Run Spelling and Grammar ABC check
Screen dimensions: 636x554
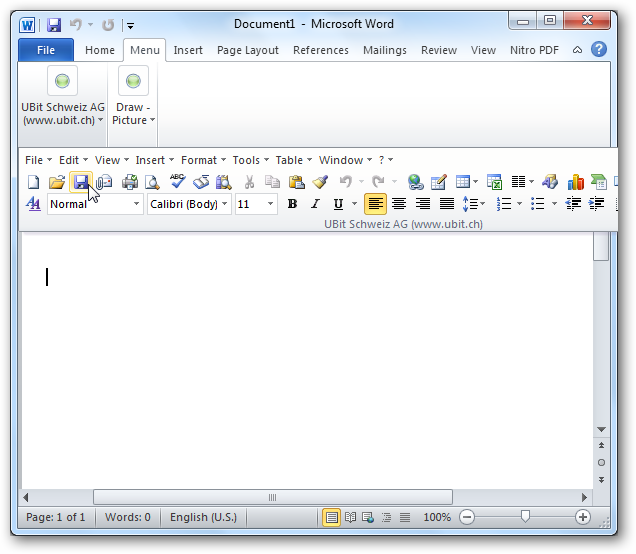(x=177, y=181)
